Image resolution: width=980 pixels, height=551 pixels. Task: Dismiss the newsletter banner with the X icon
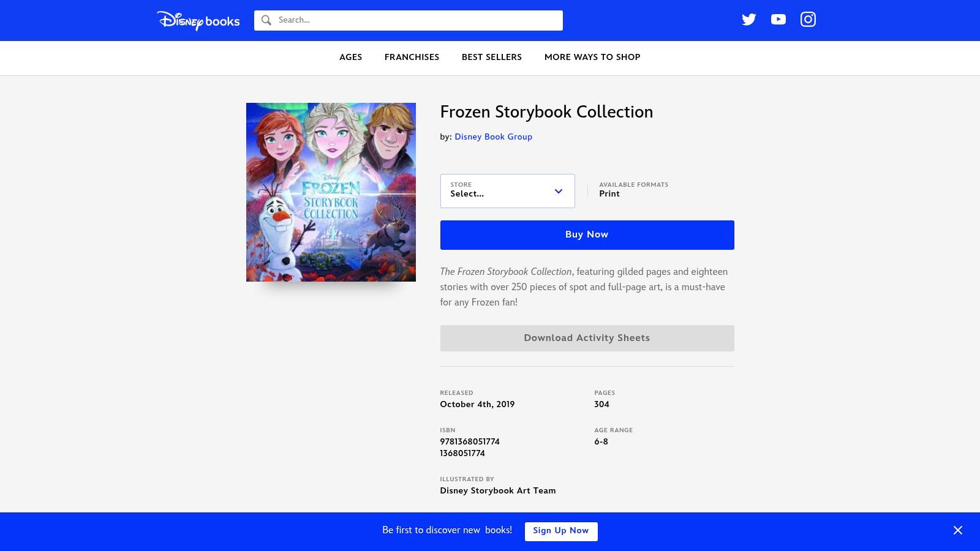point(957,530)
